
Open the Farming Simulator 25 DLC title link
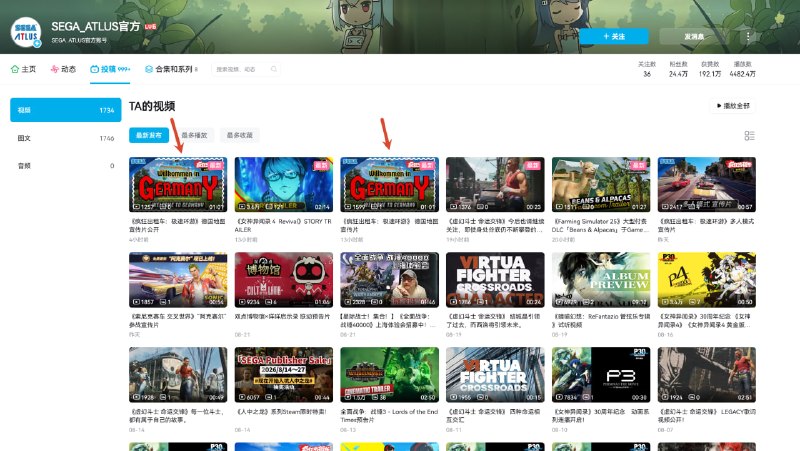pos(601,226)
